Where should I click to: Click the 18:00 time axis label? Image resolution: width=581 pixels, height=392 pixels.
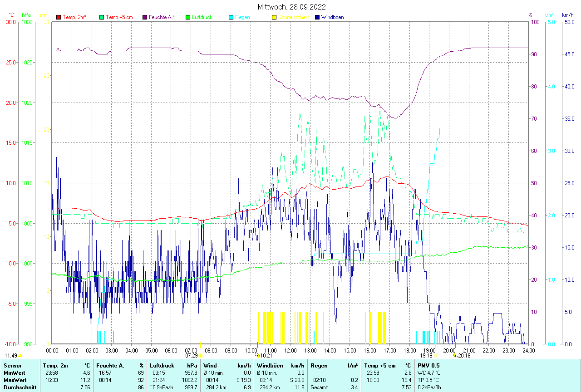point(409,350)
